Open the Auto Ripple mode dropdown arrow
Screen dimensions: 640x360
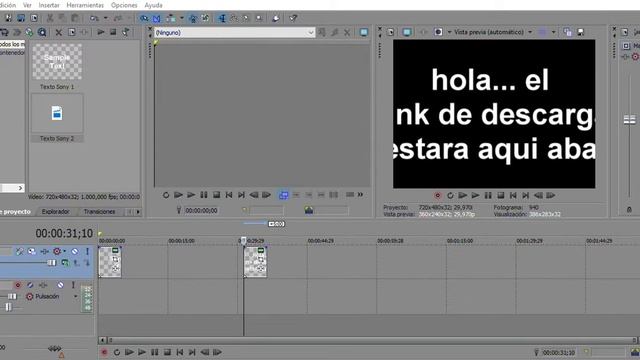(x=182, y=18)
